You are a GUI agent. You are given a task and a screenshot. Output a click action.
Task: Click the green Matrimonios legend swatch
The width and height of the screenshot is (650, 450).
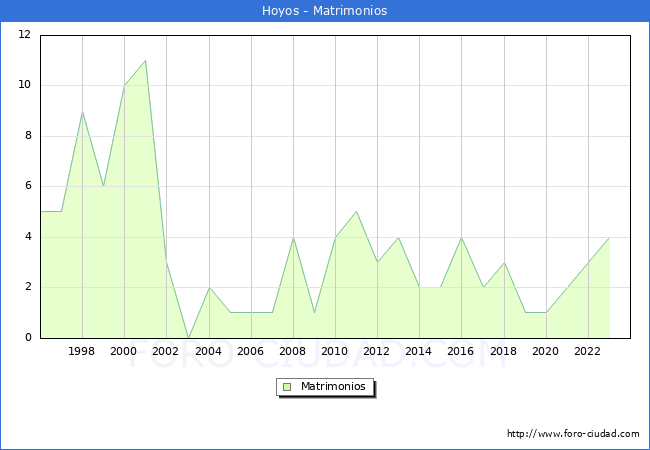(287, 387)
